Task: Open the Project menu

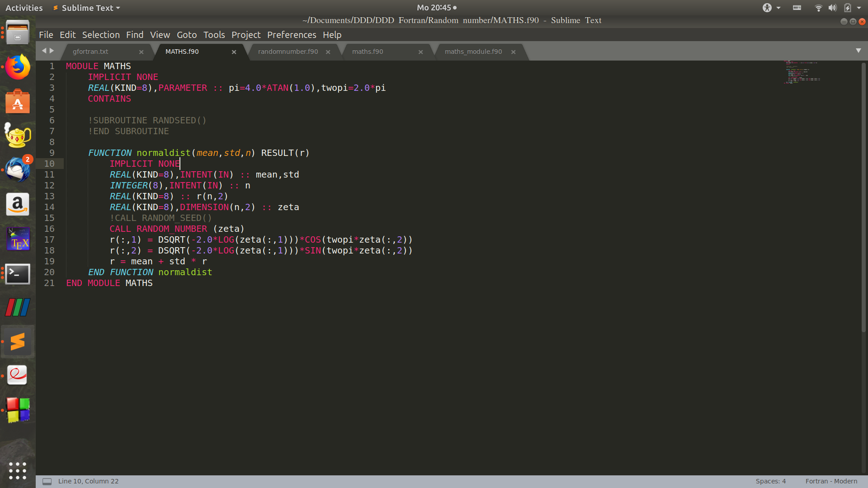Action: (x=246, y=35)
